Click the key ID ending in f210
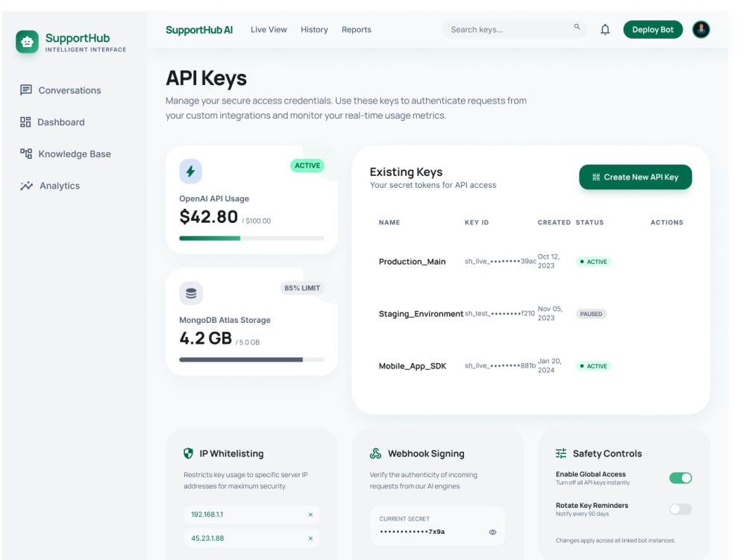746x560 pixels. tap(500, 313)
